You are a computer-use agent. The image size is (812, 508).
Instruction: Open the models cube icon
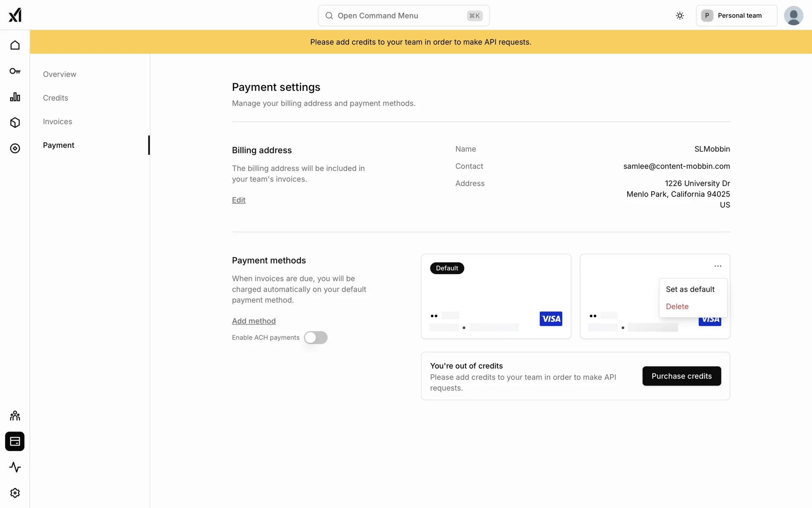[x=15, y=123]
